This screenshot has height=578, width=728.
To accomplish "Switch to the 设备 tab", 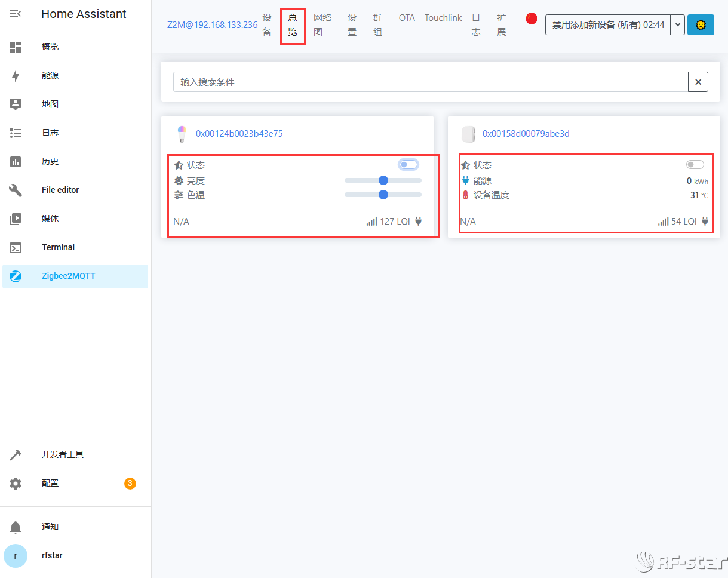I will click(267, 25).
